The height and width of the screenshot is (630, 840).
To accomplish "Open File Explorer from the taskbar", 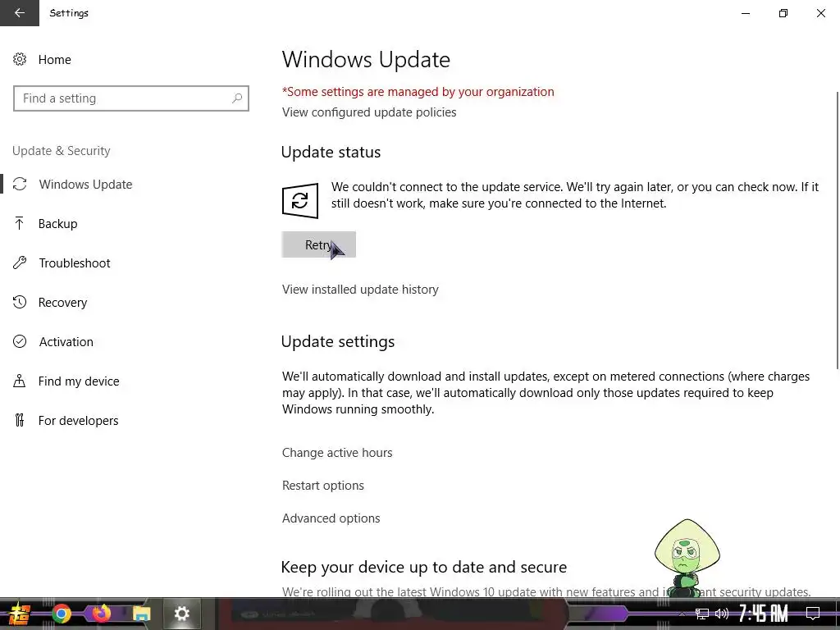I will [141, 614].
